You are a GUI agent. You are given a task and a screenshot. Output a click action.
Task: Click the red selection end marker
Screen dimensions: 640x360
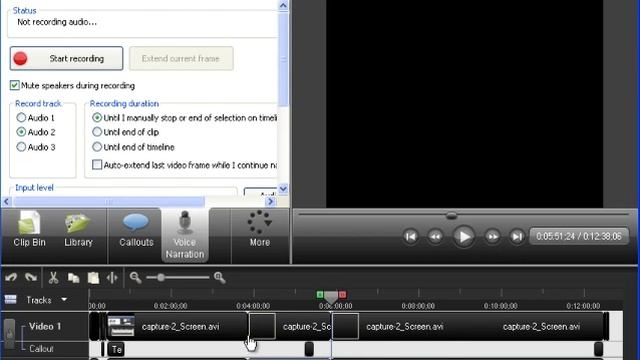pyautogui.click(x=342, y=295)
